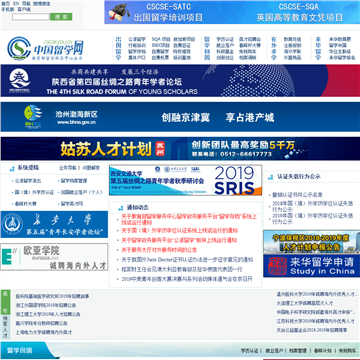
Task: Open the 2019 SRIS symposium banner
Action: (185, 180)
